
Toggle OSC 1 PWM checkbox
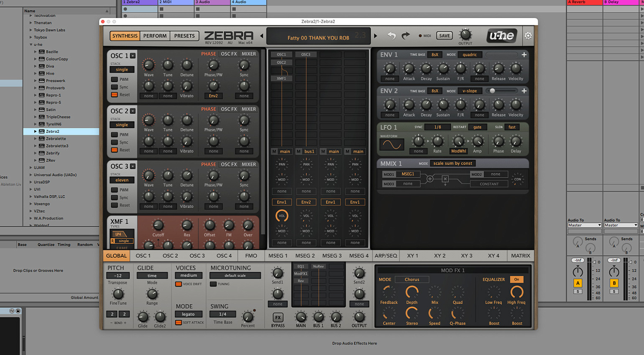pyautogui.click(x=115, y=79)
